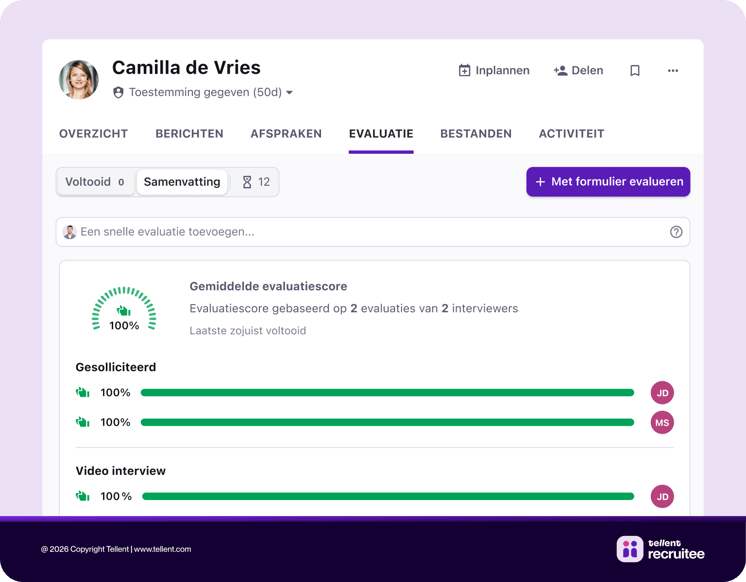Click Camilla de Vries profile photo

tap(79, 80)
